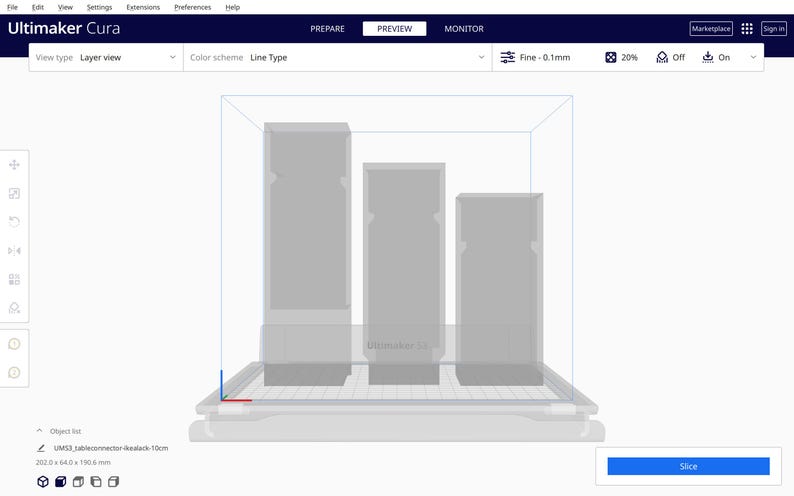The height and width of the screenshot is (496, 794).
Task: Open the Settings menu
Action: coord(99,7)
